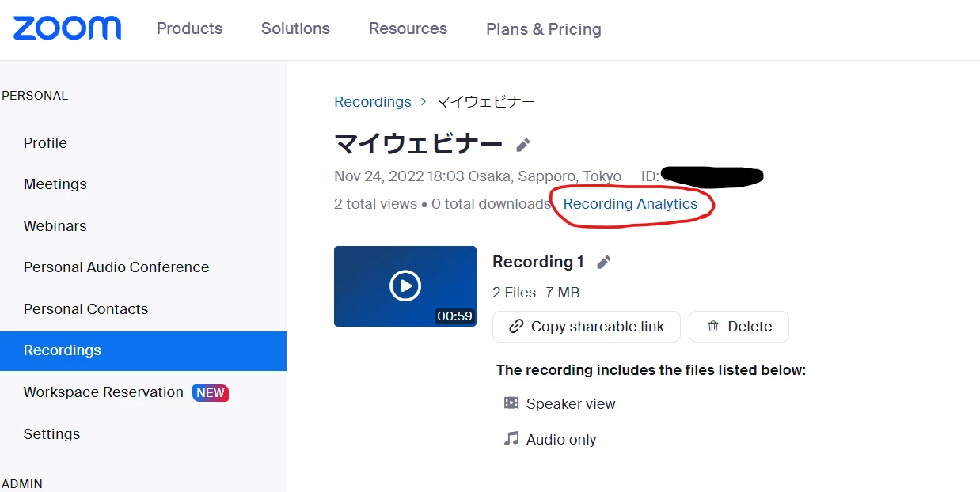Click the pencil icon next to Recording 1
The height and width of the screenshot is (492, 980).
tap(604, 263)
